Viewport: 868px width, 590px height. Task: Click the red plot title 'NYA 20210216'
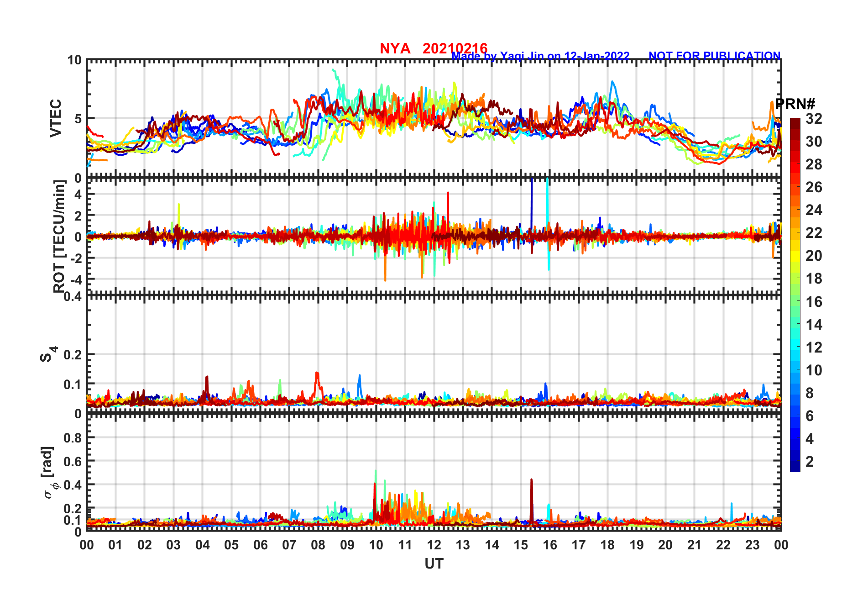coord(434,48)
